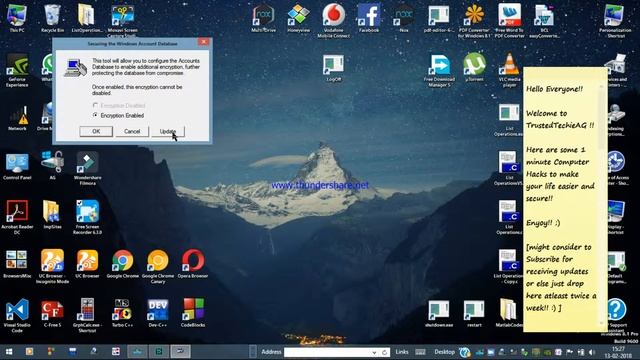The height and width of the screenshot is (360, 640).
Task: Click the Update button in the dialog
Action: [x=168, y=131]
